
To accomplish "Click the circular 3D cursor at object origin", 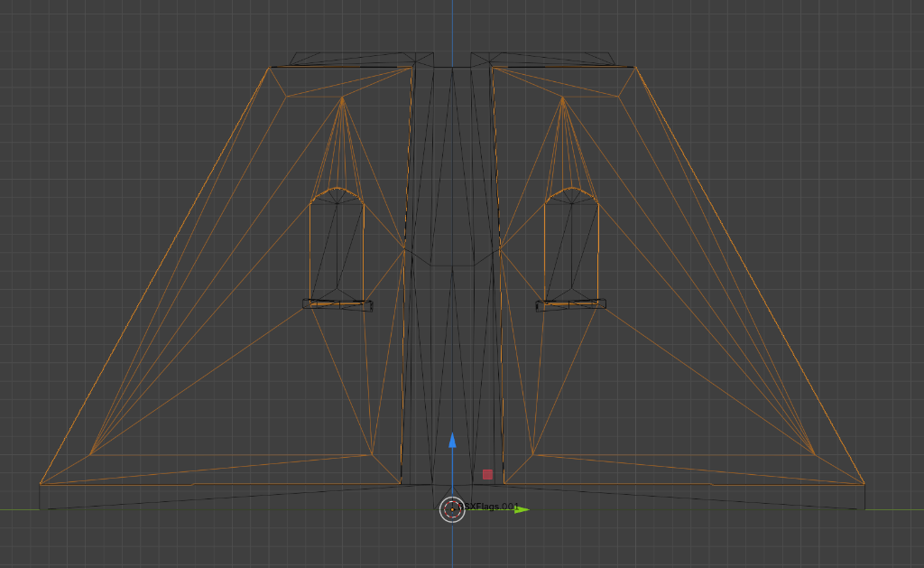I will [x=451, y=508].
